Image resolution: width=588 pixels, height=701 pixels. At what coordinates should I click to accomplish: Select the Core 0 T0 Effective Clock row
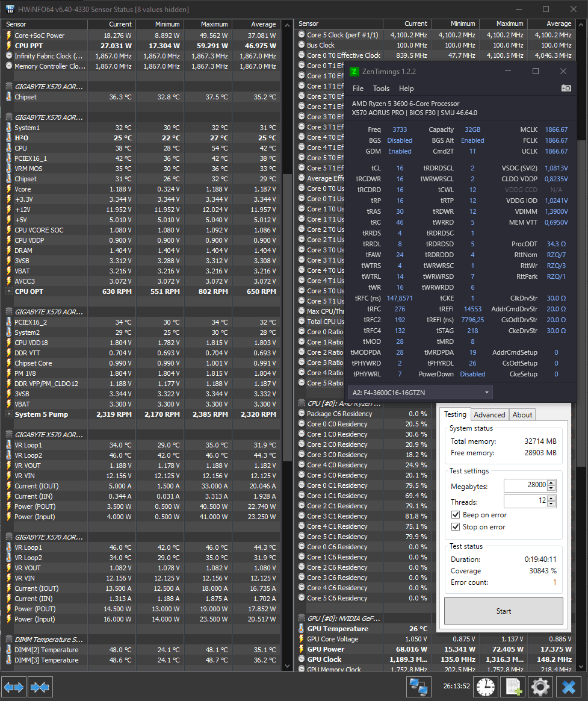(x=436, y=55)
